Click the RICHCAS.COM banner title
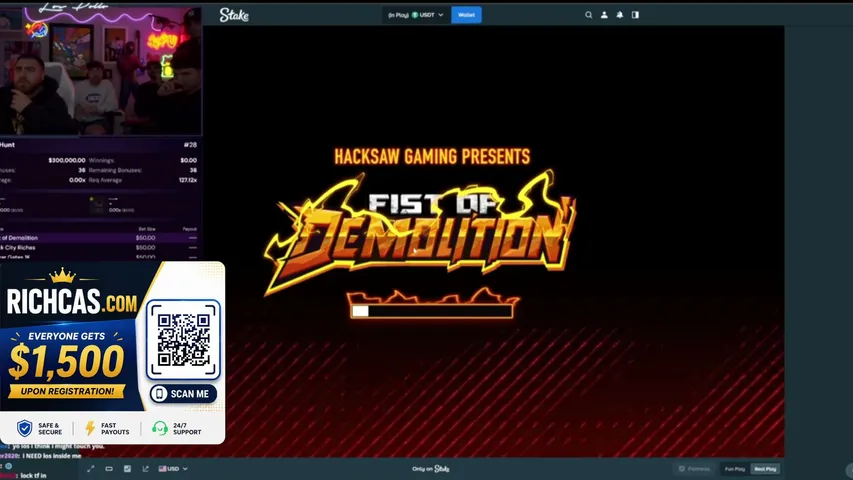The image size is (853, 480). pyautogui.click(x=72, y=301)
